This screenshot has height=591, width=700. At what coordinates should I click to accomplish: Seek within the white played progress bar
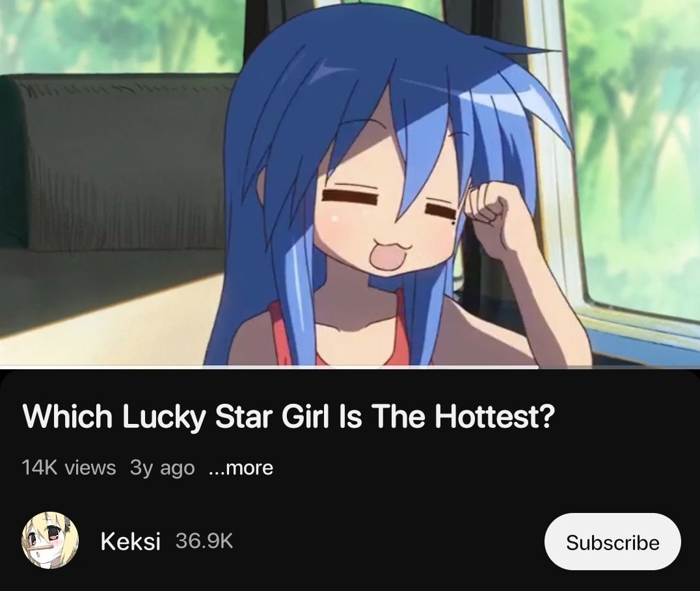click(x=269, y=367)
